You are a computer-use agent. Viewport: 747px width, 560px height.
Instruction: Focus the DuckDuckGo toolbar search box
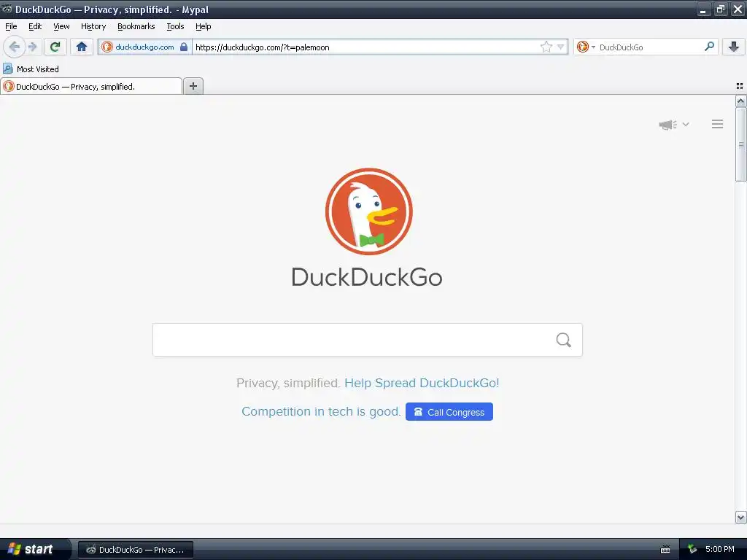tap(648, 47)
